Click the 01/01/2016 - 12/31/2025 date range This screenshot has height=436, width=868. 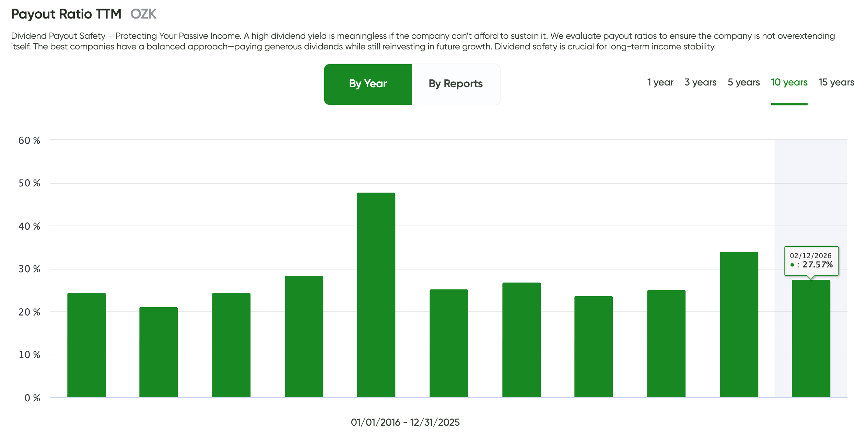coord(405,422)
